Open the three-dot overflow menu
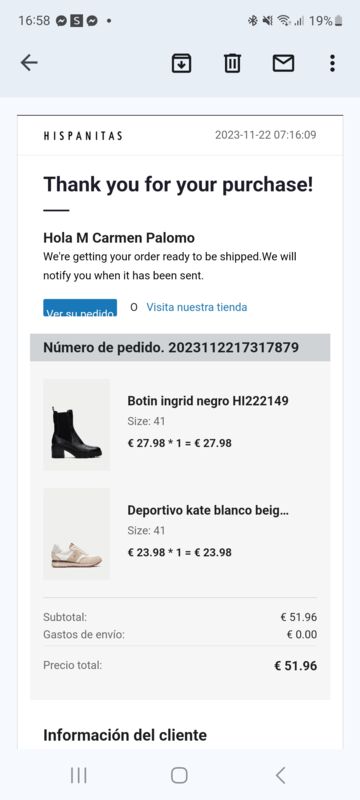 click(332, 63)
